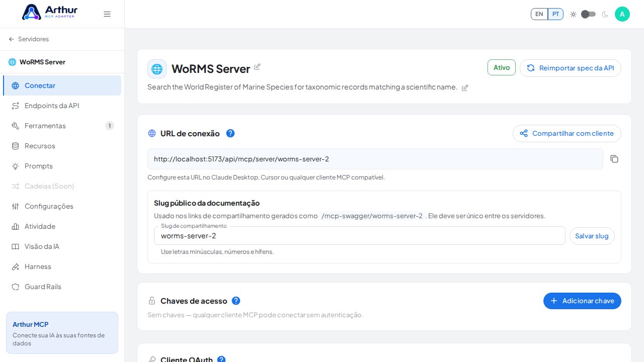Click the Cliente OAuth key icon
This screenshot has height=362, width=644.
(152, 359)
